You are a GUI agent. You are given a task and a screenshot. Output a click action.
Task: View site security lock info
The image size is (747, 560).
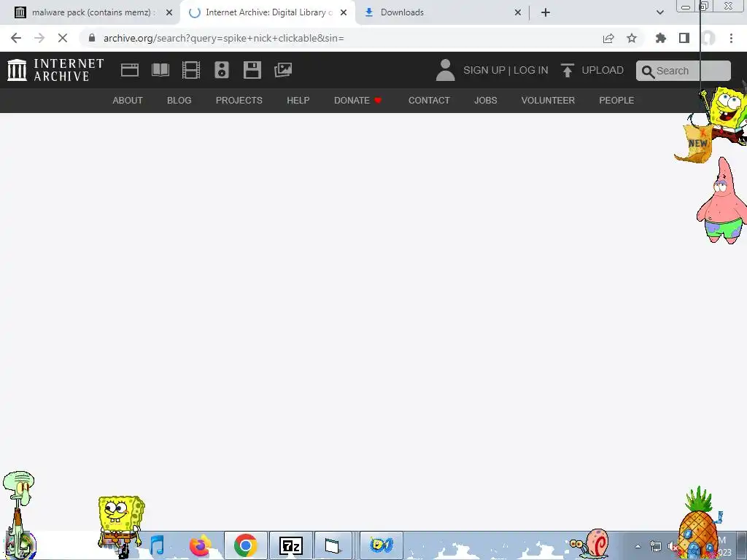point(92,38)
